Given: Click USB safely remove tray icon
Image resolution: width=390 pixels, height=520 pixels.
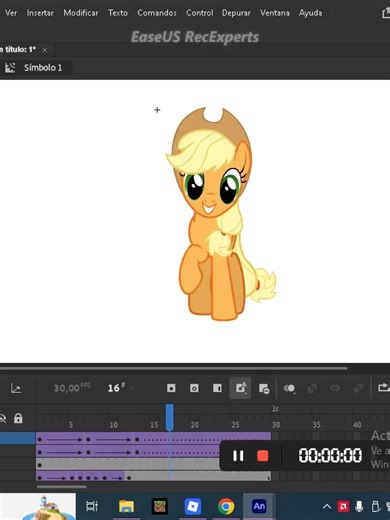Looking at the screenshot, I should pyautogui.click(x=375, y=507).
